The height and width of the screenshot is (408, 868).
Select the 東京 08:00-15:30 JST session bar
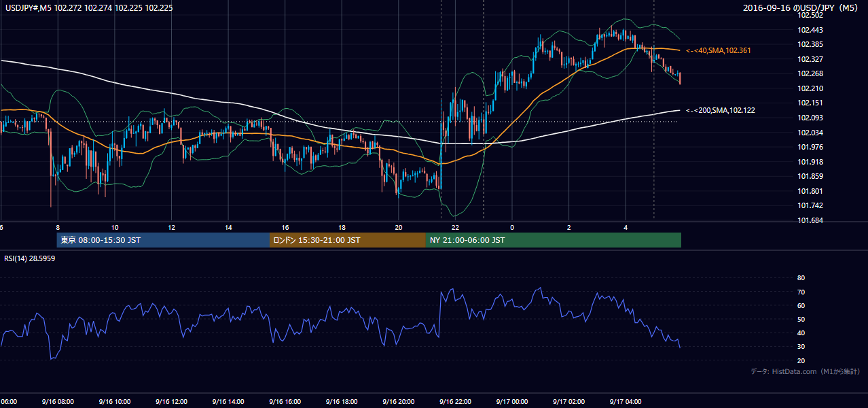coord(163,240)
